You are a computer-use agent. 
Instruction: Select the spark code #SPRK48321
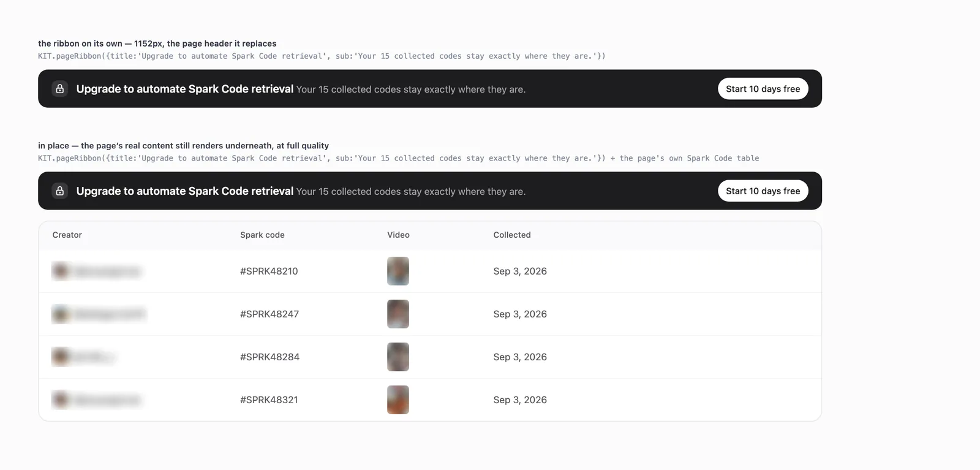tap(269, 400)
